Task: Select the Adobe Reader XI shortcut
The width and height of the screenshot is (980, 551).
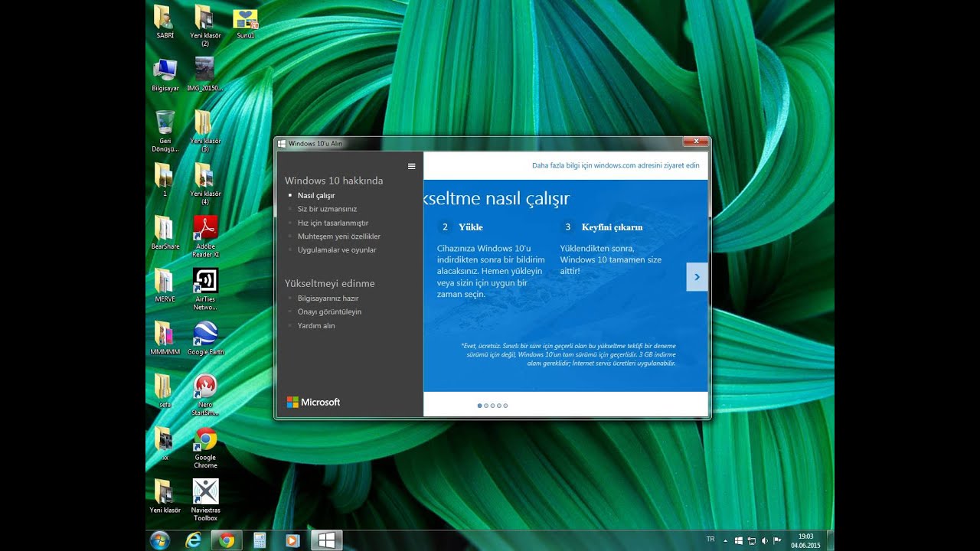Action: coord(205,237)
